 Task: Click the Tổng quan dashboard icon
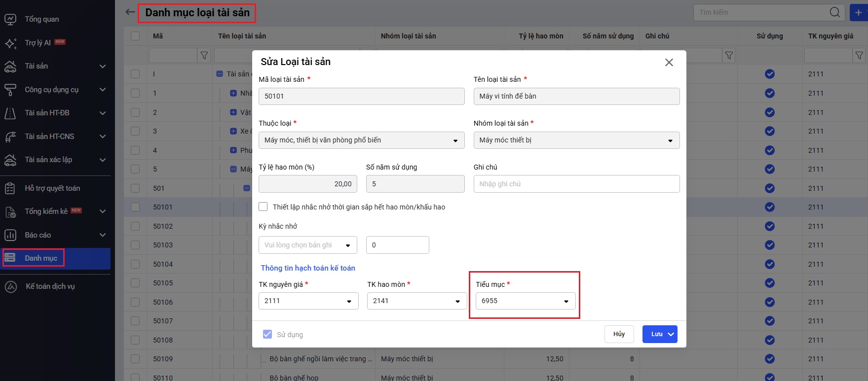(x=10, y=19)
